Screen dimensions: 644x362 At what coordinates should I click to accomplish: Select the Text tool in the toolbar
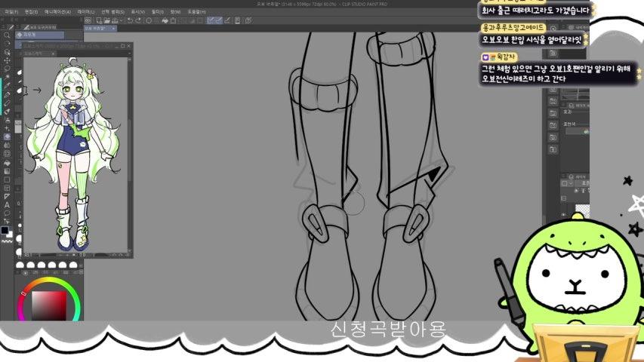pos(7,204)
